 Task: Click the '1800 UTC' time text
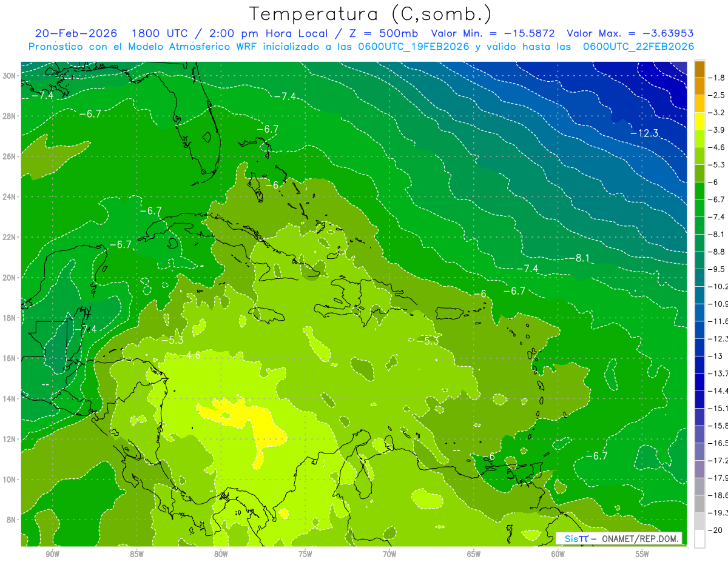[160, 33]
